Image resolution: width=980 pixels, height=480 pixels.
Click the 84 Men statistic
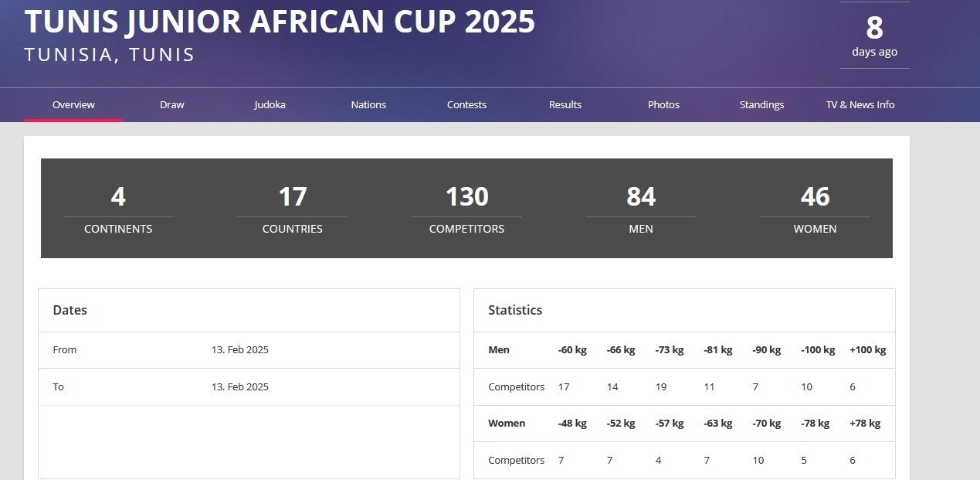[x=641, y=208]
